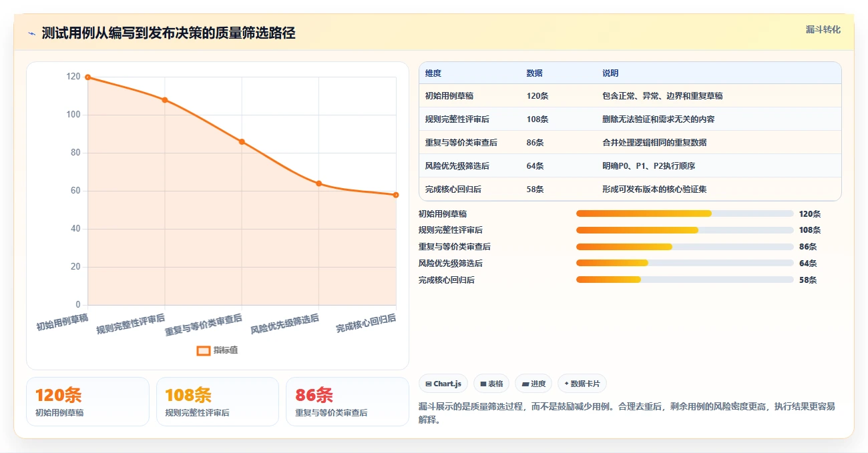Screen dimensions: 868x453
Task: Click the 60 tick on the chart y-axis
Action: (75, 191)
